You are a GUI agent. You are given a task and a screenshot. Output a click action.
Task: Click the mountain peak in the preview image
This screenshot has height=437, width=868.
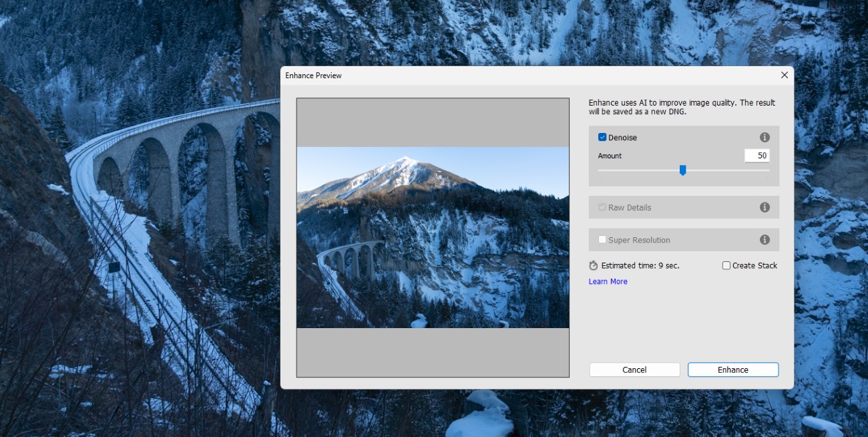(404, 161)
